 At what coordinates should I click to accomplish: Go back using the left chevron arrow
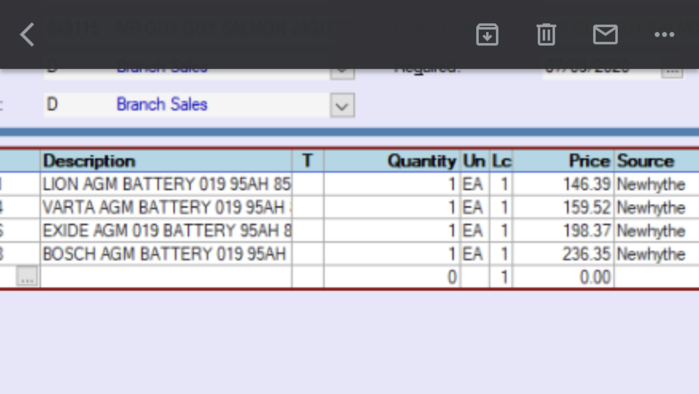click(x=27, y=34)
